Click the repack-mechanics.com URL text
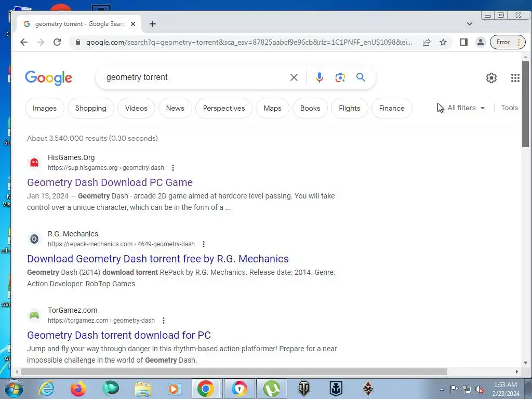Image resolution: width=532 pixels, height=399 pixels. pos(121,244)
